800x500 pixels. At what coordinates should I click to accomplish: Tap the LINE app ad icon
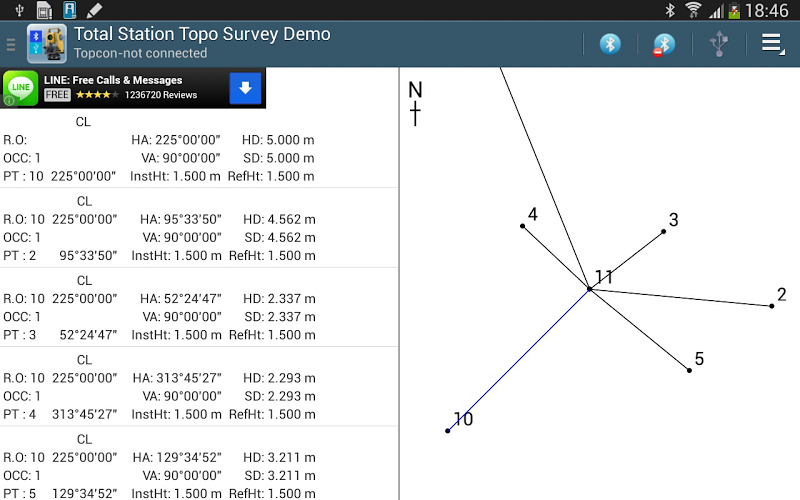pos(20,88)
